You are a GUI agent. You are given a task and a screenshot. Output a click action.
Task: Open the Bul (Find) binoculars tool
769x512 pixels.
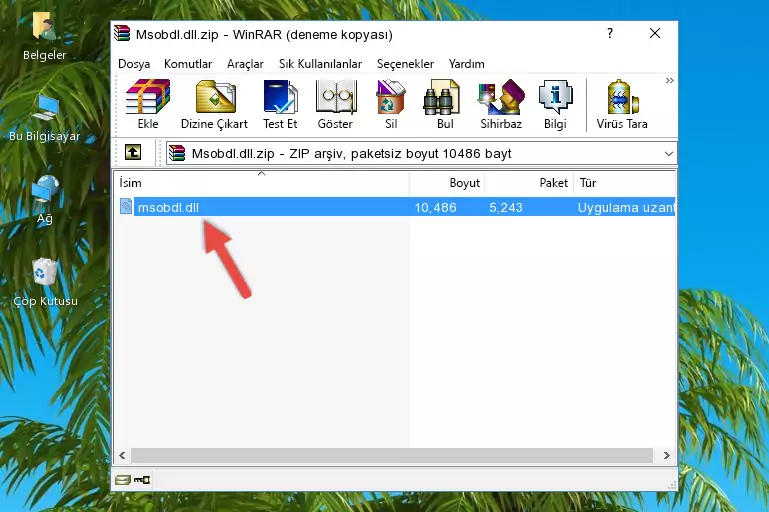444,104
